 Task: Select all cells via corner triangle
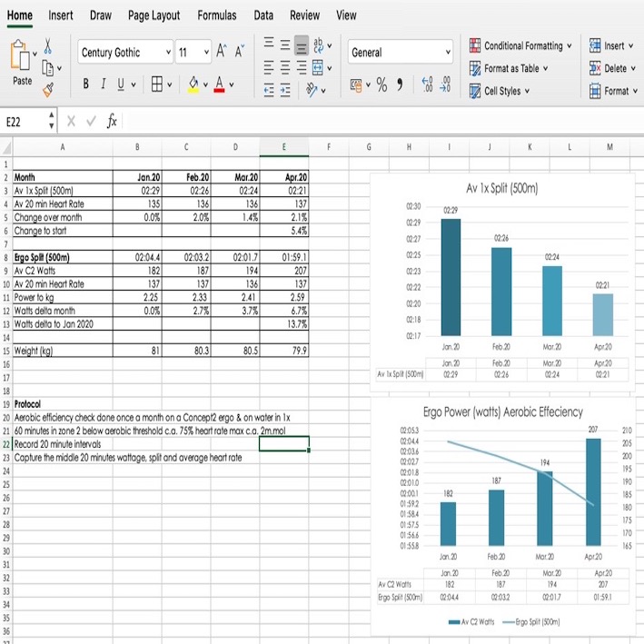(x=6, y=147)
